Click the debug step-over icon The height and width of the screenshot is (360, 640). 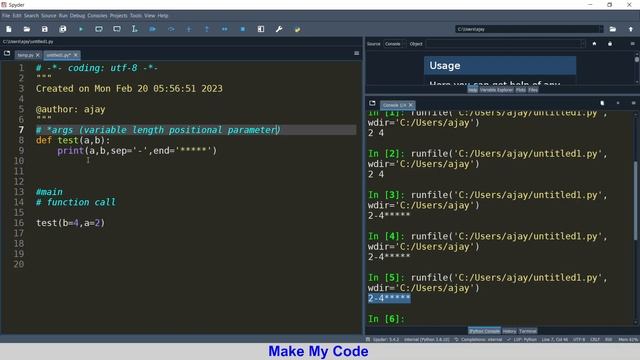coord(171,29)
